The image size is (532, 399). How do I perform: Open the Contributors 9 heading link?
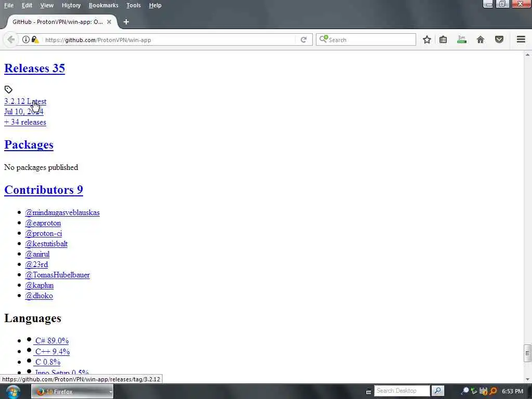point(44,190)
